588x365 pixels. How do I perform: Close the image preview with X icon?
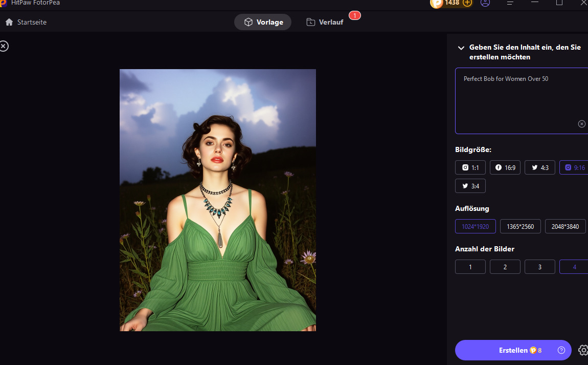tap(4, 46)
